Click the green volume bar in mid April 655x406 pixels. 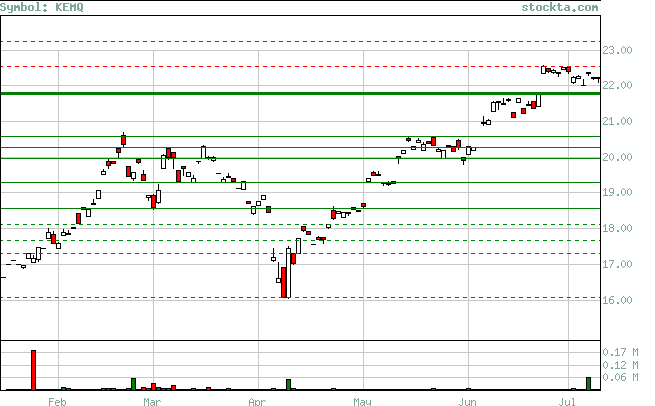[x=288, y=385]
